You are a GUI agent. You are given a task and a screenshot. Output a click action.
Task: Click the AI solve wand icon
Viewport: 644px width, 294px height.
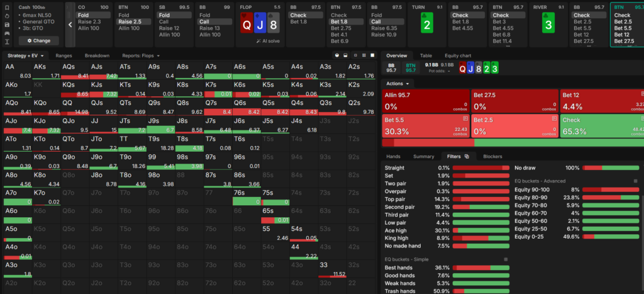pos(258,41)
